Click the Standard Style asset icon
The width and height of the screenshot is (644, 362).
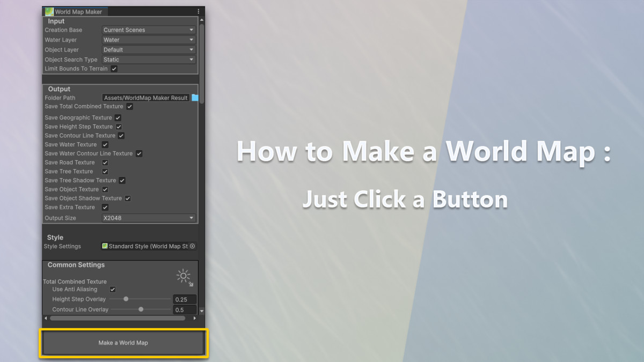(x=105, y=246)
